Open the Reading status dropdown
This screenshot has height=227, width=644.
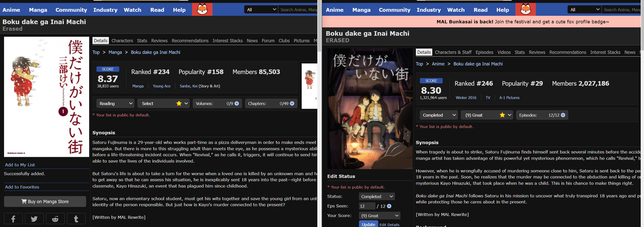tap(116, 103)
